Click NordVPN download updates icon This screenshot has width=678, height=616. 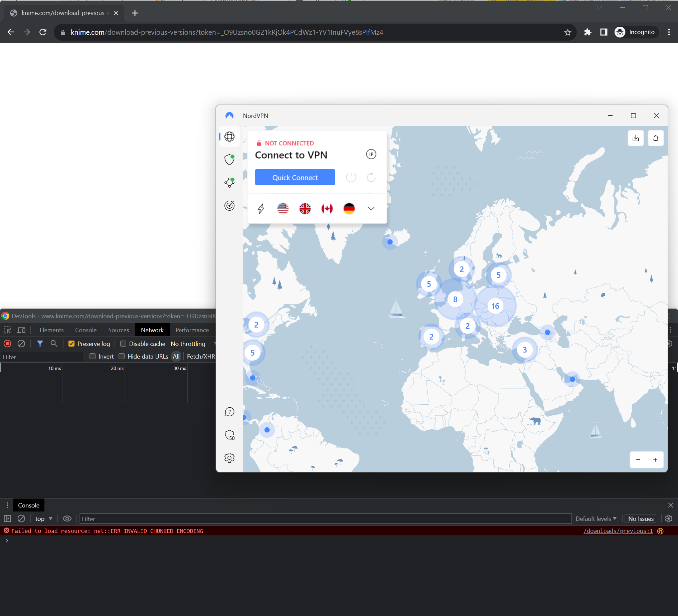[636, 138]
